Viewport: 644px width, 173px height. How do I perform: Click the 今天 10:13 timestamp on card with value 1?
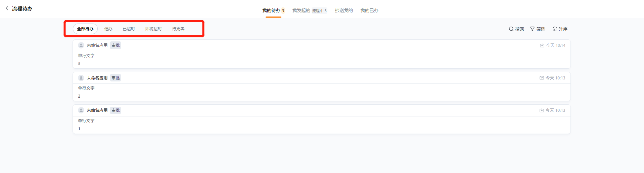[x=555, y=110]
